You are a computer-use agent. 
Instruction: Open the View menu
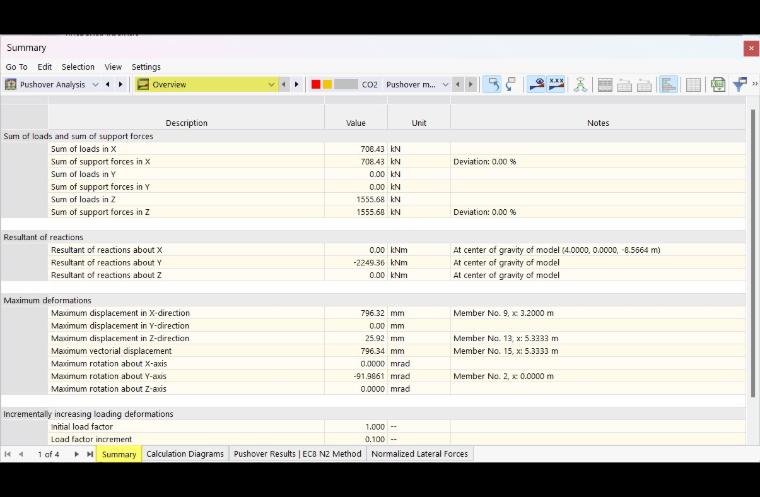[113, 67]
